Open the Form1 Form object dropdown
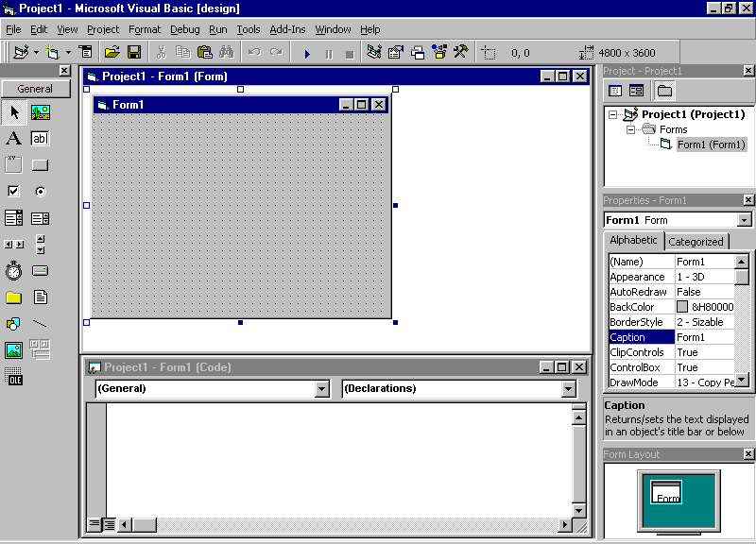 coord(745,220)
